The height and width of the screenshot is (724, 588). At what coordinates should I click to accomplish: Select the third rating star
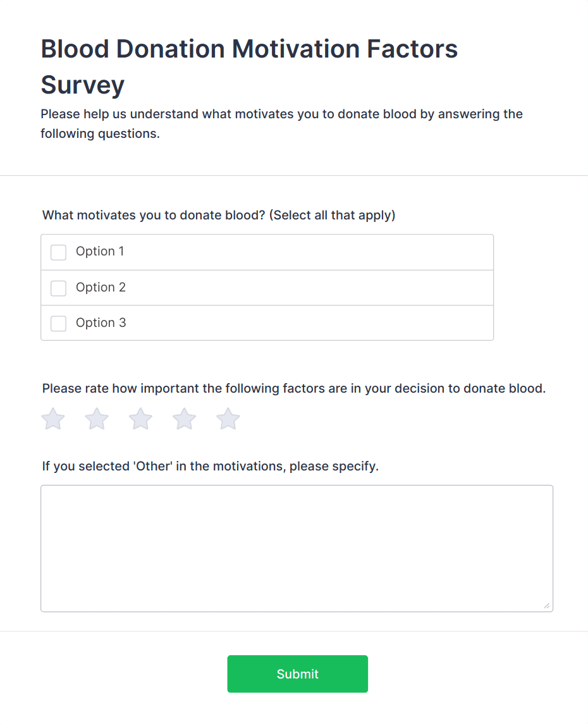click(140, 419)
